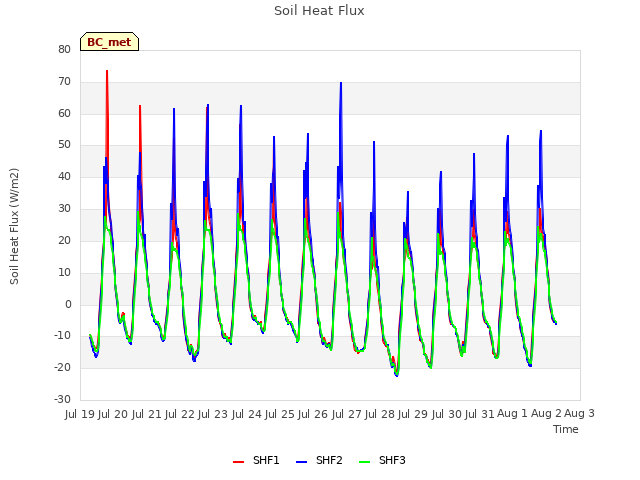
Task: Click the Soil Heat Flux chart title
Action: pyautogui.click(x=319, y=11)
